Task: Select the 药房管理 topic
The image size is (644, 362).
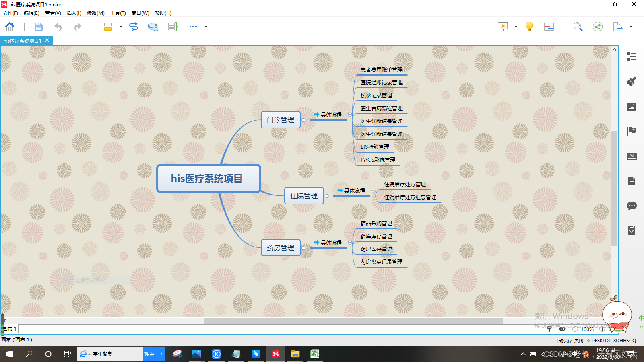Action: click(281, 248)
